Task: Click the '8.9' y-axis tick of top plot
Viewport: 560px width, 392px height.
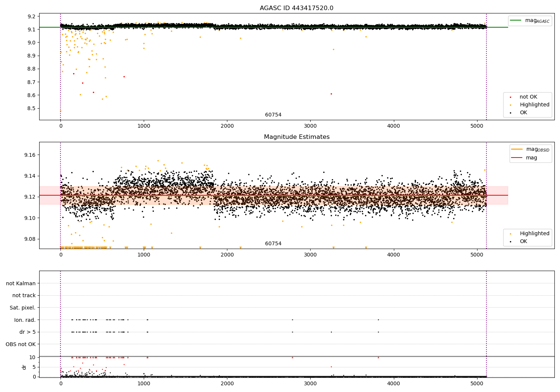Action: point(31,56)
